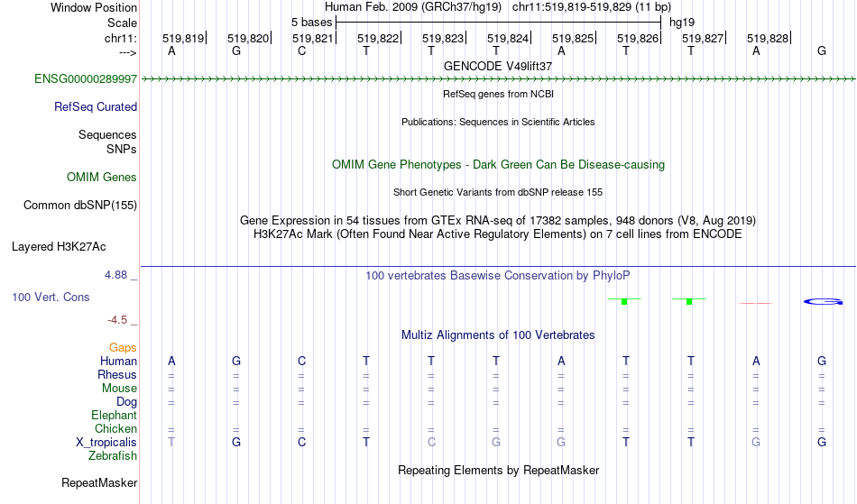
Task: Click position label 519,824
Action: pos(508,38)
